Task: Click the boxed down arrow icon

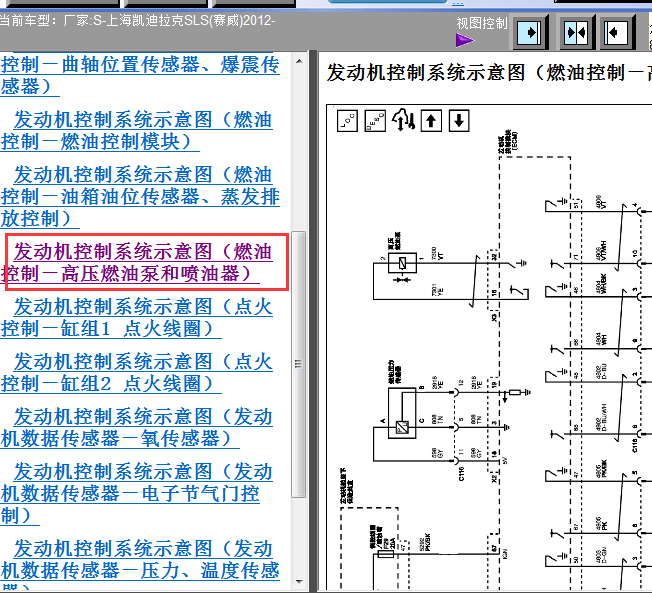Action: 458,121
